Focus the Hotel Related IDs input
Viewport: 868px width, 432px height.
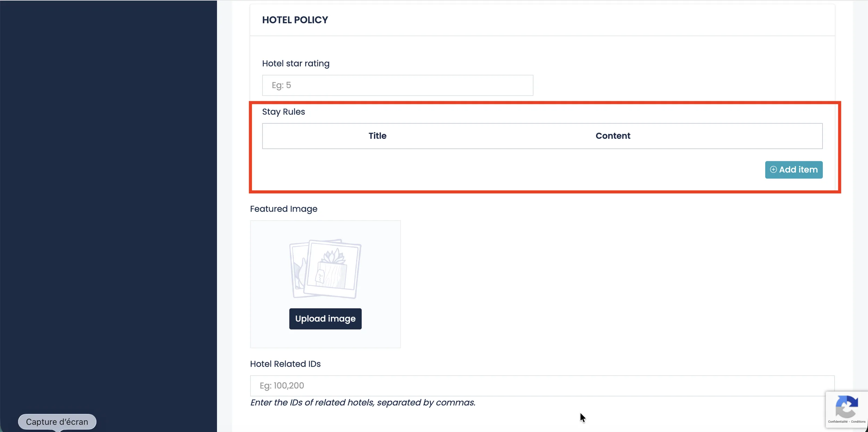click(542, 386)
